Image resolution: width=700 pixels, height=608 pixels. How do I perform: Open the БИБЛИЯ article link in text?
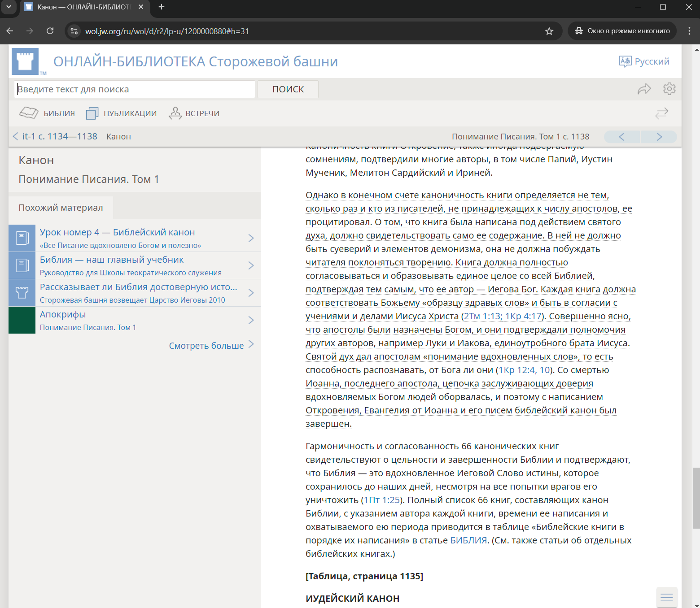point(468,540)
